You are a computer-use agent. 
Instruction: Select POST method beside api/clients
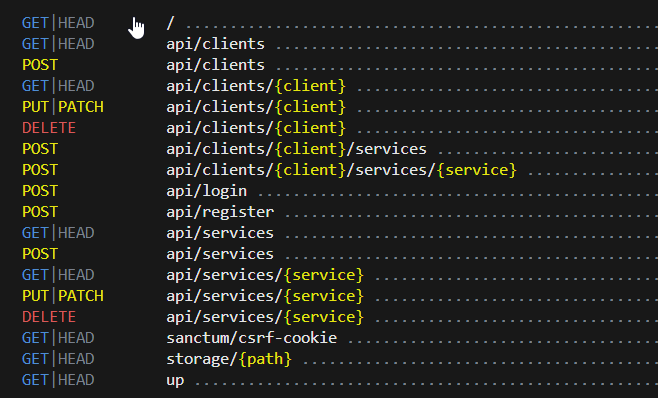pyautogui.click(x=40, y=65)
